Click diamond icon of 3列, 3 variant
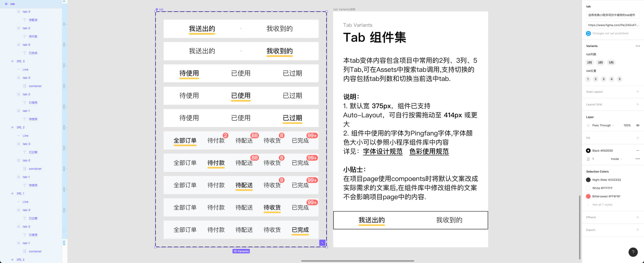Image resolution: width=644 pixels, height=263 pixels. [x=12, y=61]
